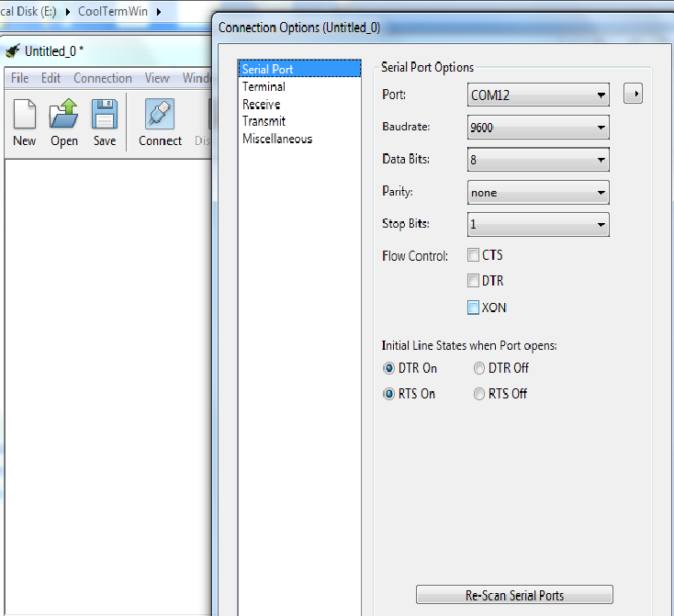
Task: Enable CTS flow control checkbox
Action: [x=474, y=255]
